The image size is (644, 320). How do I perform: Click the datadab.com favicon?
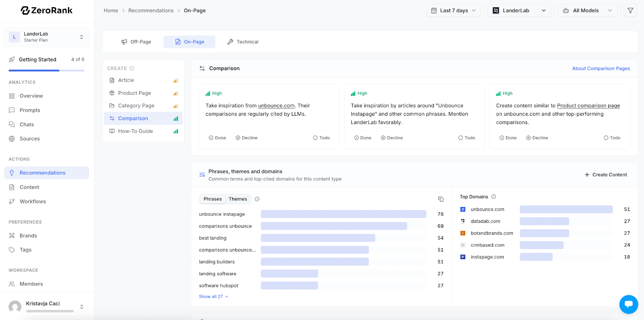[463, 221]
